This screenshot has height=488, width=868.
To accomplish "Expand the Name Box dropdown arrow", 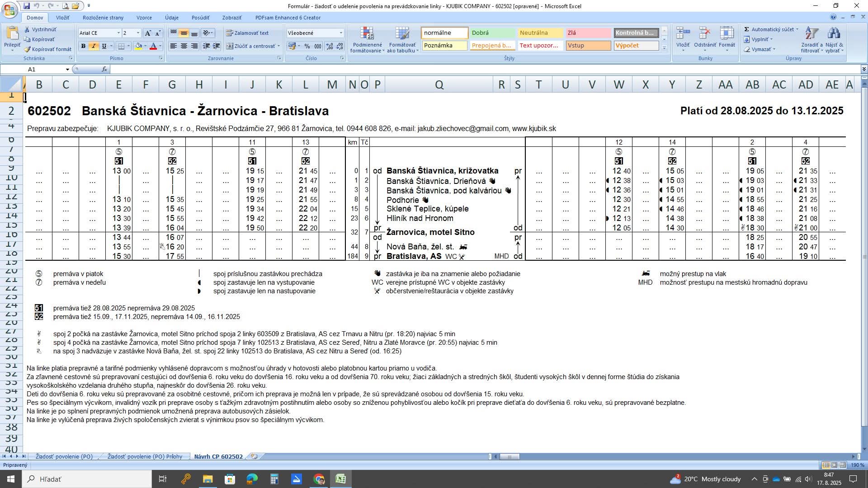I will (x=67, y=69).
